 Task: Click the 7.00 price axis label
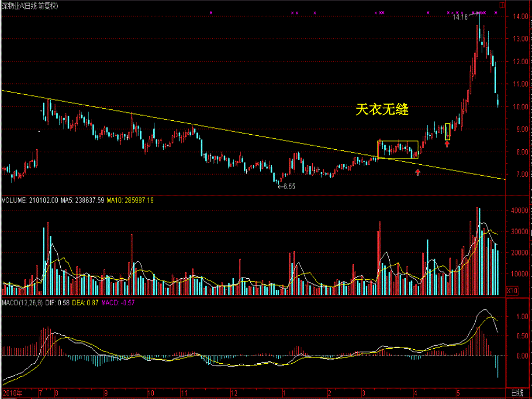tap(522, 175)
